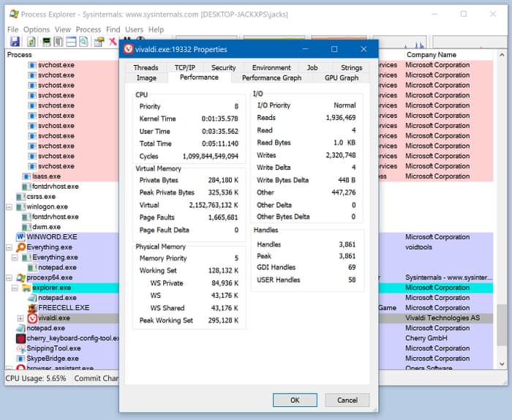The image size is (512, 420).
Task: Open the System Information graph icon
Action: point(47,42)
